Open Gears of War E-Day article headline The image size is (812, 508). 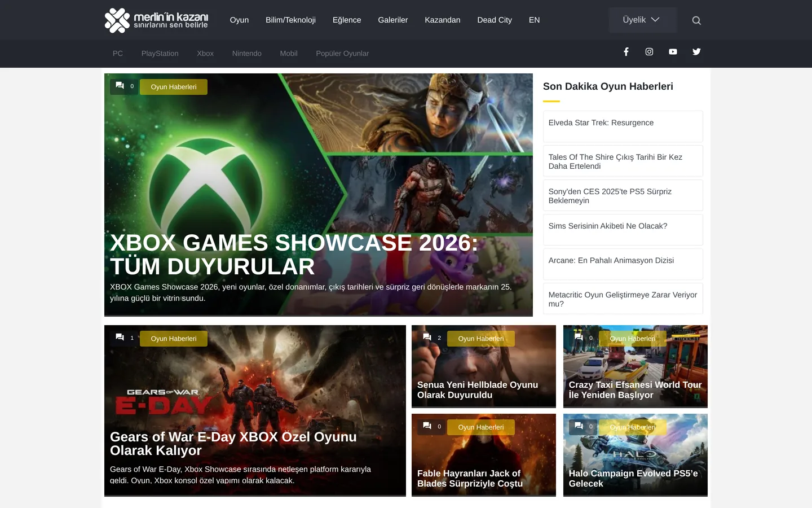tap(233, 444)
